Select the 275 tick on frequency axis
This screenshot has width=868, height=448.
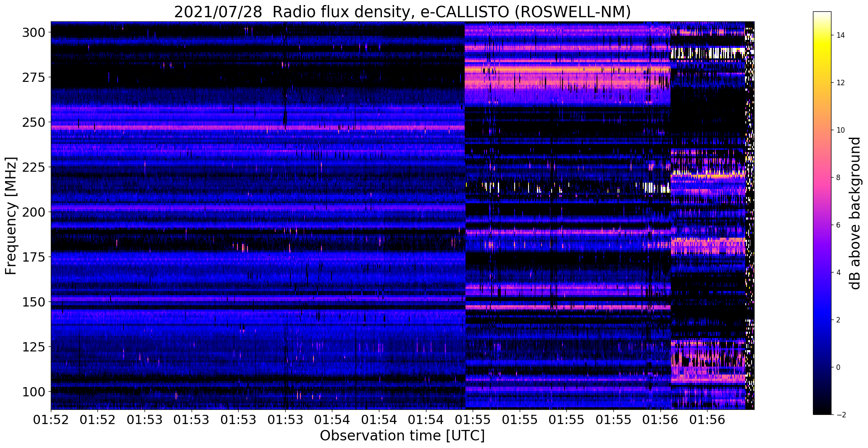[34, 77]
